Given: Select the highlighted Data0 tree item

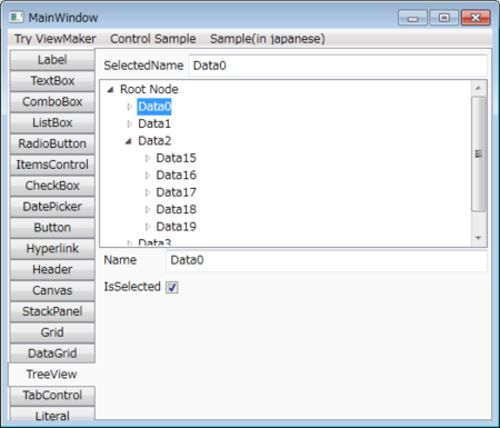Looking at the screenshot, I should click(x=154, y=107).
